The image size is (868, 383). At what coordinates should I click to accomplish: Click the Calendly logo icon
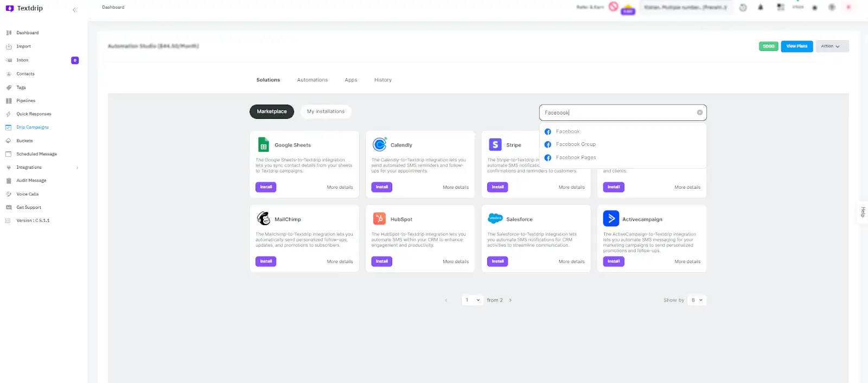click(379, 144)
